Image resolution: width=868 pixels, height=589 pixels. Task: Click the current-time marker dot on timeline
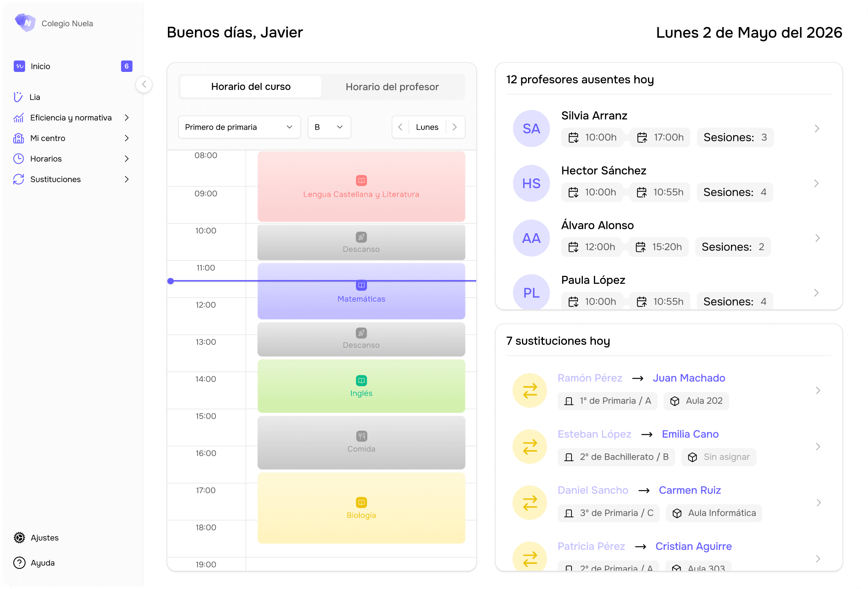pos(171,281)
